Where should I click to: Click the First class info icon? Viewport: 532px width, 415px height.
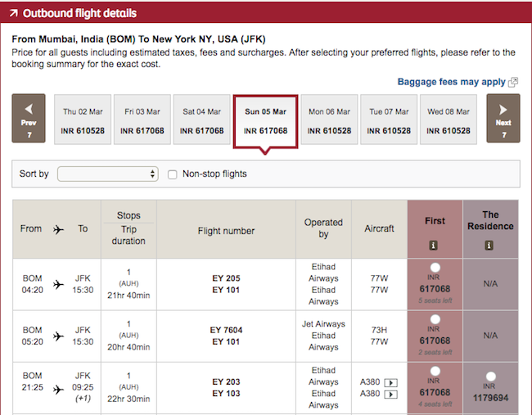click(435, 245)
